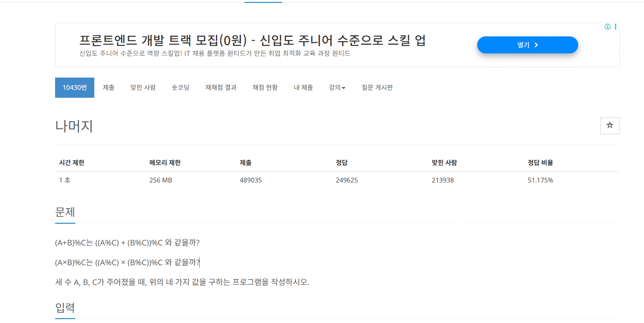The width and height of the screenshot is (644, 323).
Task: Open the 내 제출 tab
Action: [x=303, y=87]
